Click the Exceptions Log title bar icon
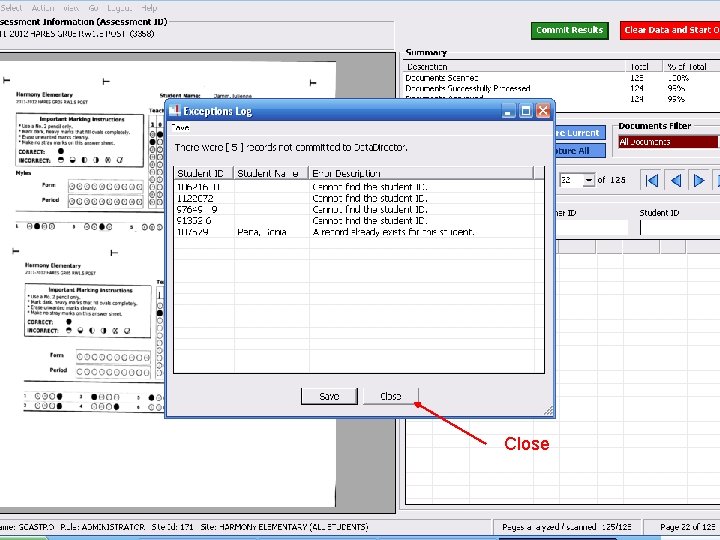Viewport: 720px width, 540px height. pos(174,111)
